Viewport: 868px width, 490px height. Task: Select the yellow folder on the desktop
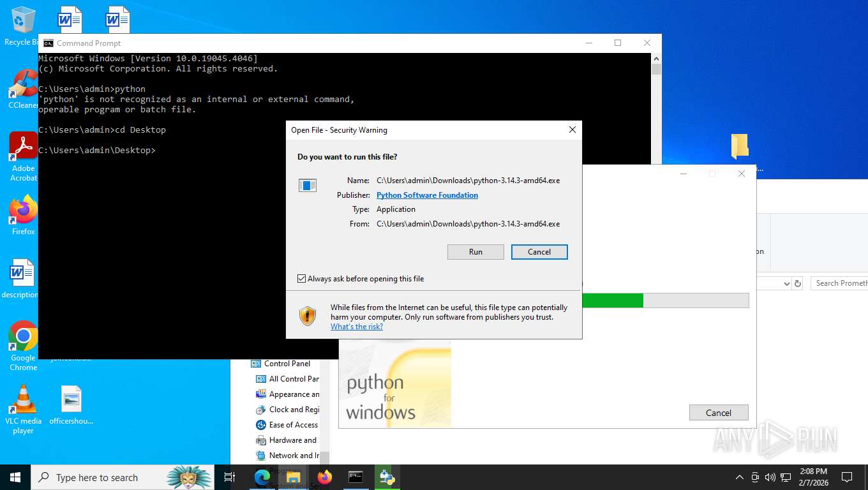tap(740, 147)
